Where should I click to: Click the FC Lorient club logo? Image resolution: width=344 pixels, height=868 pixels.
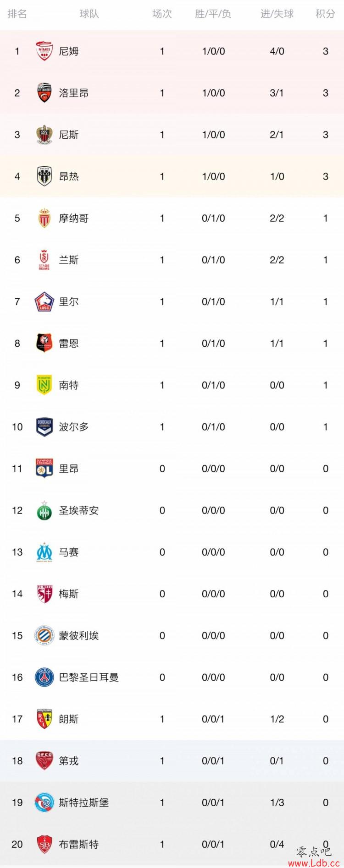(x=44, y=93)
